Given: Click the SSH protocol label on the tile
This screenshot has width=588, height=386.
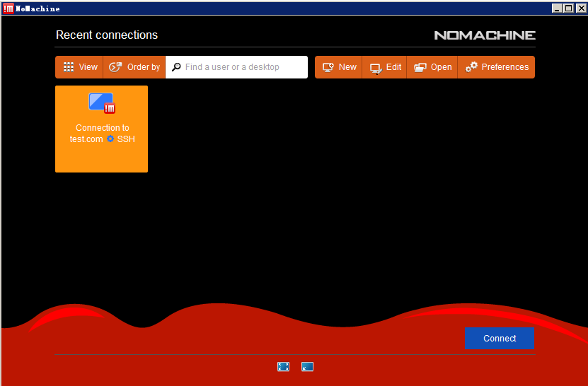Looking at the screenshot, I should 126,139.
